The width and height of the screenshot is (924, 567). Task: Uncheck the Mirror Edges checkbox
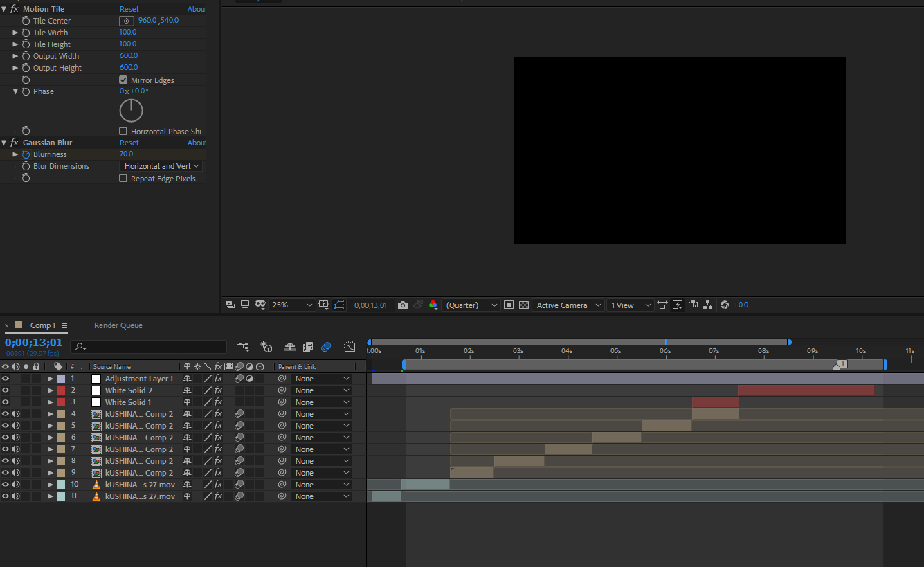tap(123, 80)
